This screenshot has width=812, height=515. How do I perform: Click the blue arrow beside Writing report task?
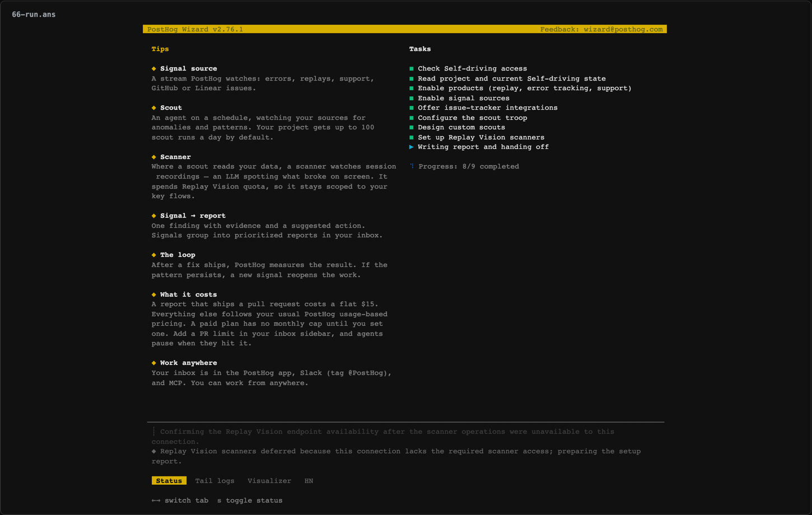pos(412,147)
